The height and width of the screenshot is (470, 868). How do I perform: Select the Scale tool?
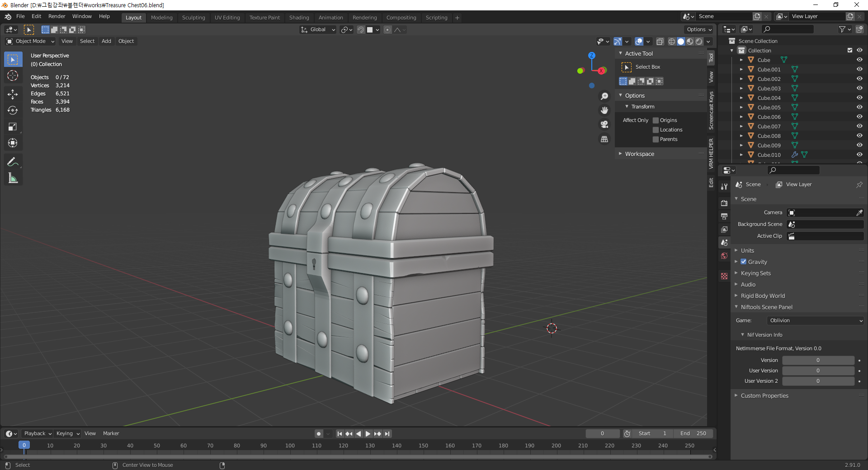coord(13,127)
